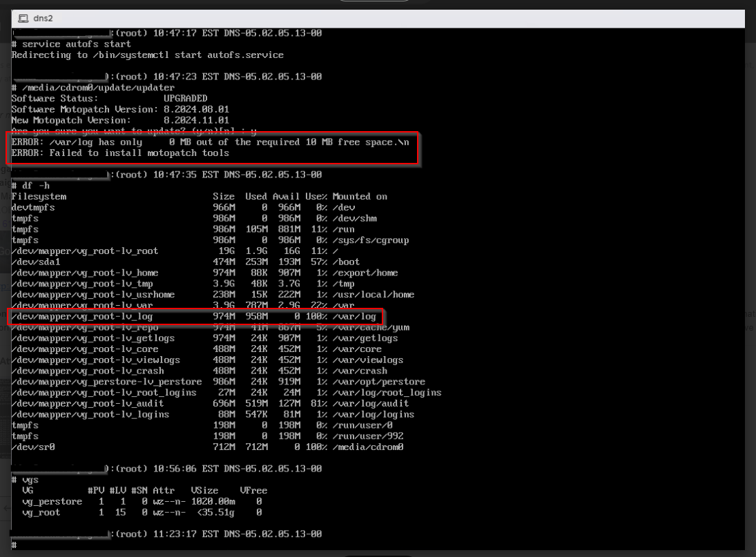The image size is (756, 557).
Task: Click the 'VSize' column header
Action: pos(205,491)
